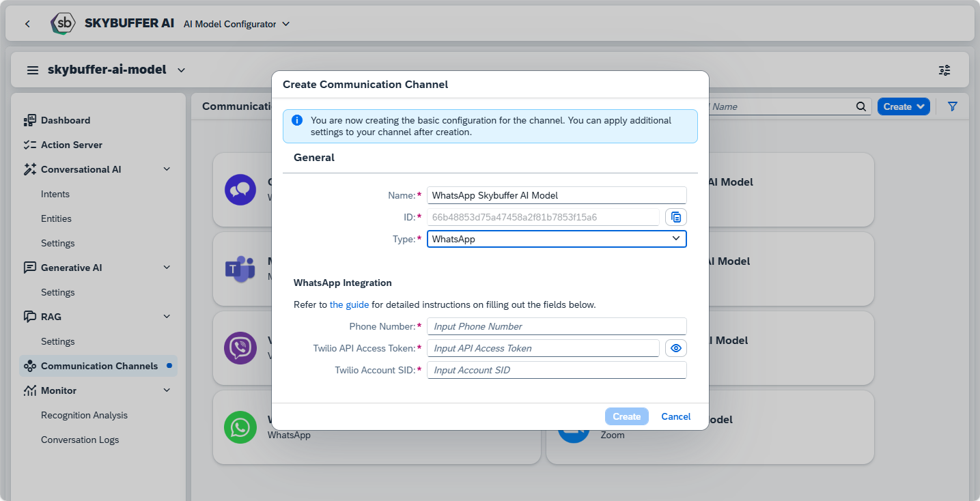This screenshot has width=980, height=501.
Task: Open Entities in the sidebar
Action: [x=56, y=218]
